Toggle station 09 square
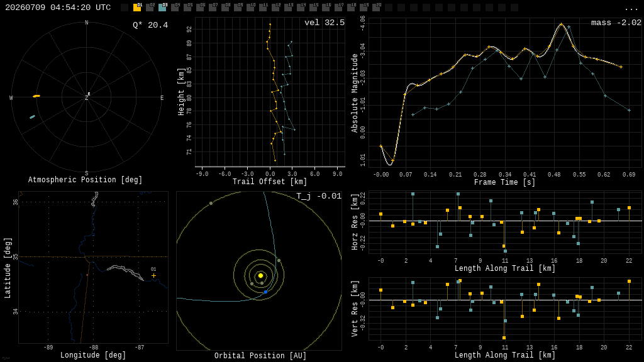This screenshot has height=362, width=644. tap(238, 8)
